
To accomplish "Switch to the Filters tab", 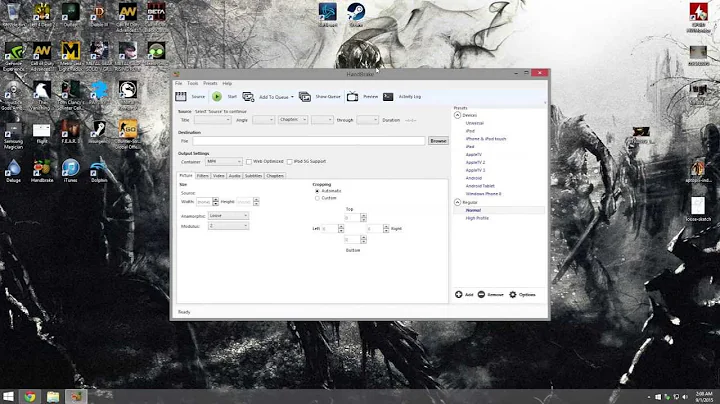I will 202,176.
